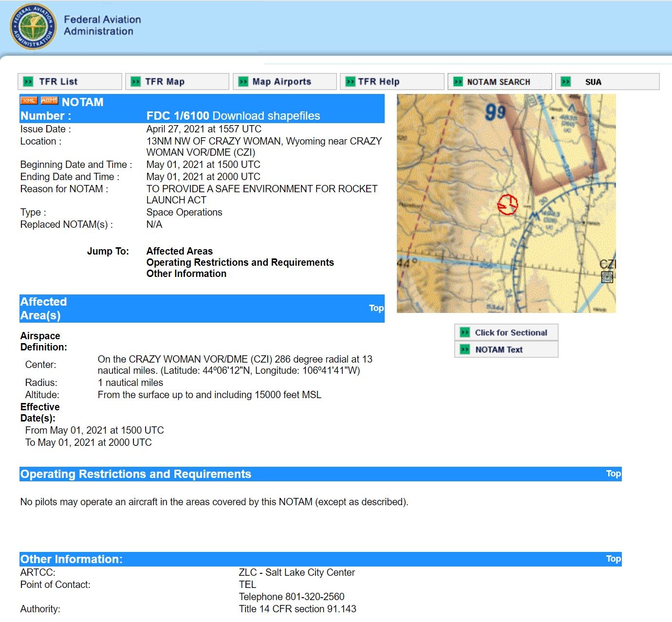
Task: Click the issue date April 27, 2021 text
Action: [x=204, y=129]
